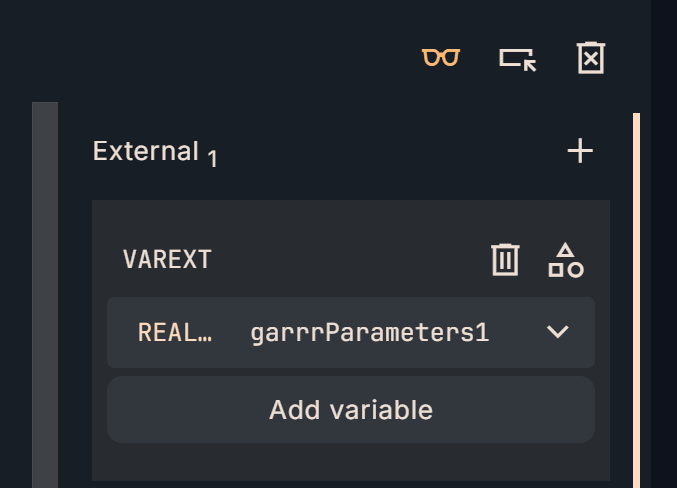Screen dimensions: 677x488
Task: Add a new External block with plus icon
Action: [580, 151]
